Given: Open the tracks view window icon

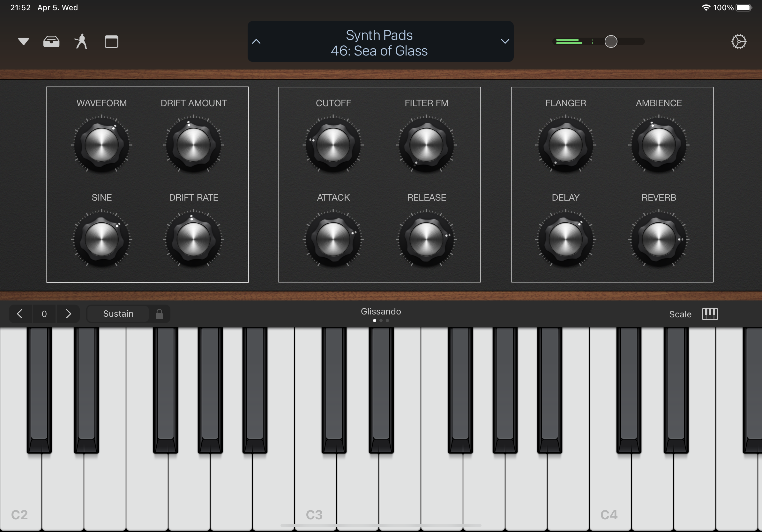Looking at the screenshot, I should click(x=111, y=42).
